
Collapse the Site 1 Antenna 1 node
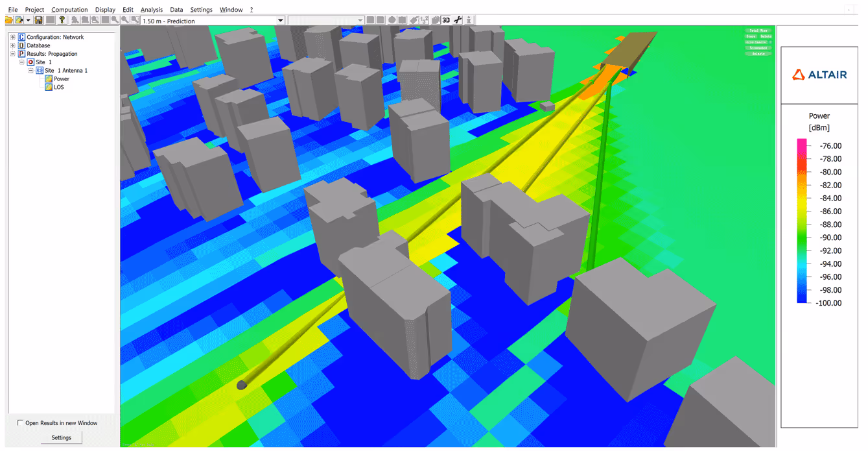[x=30, y=71]
